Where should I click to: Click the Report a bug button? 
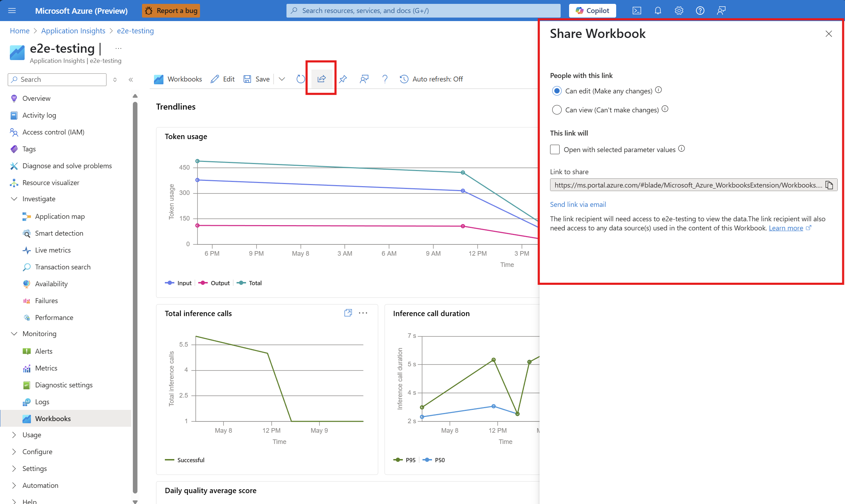coord(171,11)
